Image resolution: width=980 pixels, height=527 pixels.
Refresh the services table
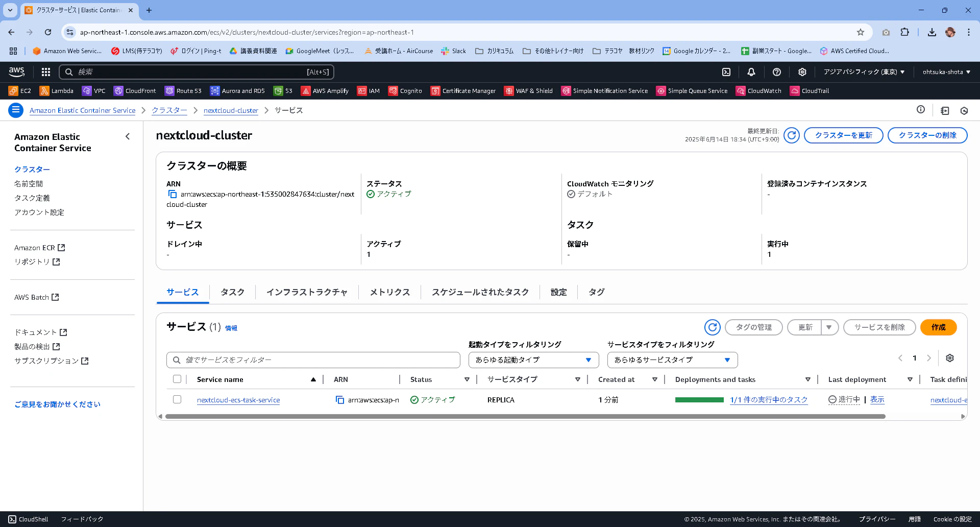(713, 327)
